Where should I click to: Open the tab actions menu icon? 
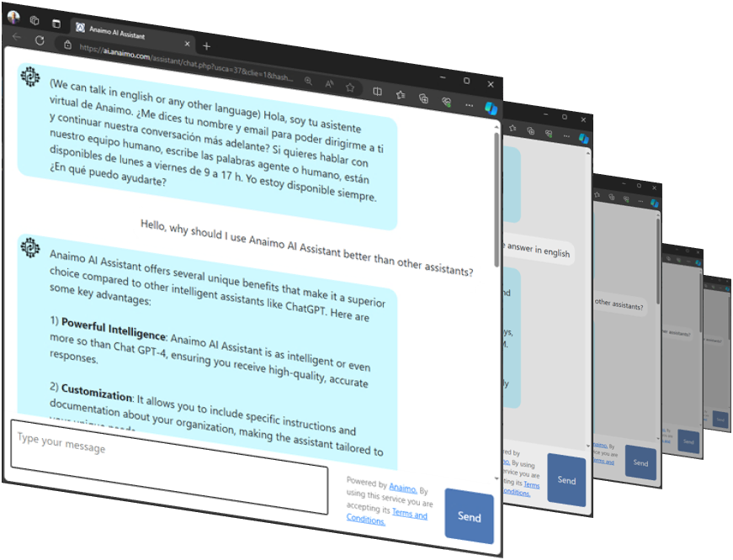[x=56, y=24]
